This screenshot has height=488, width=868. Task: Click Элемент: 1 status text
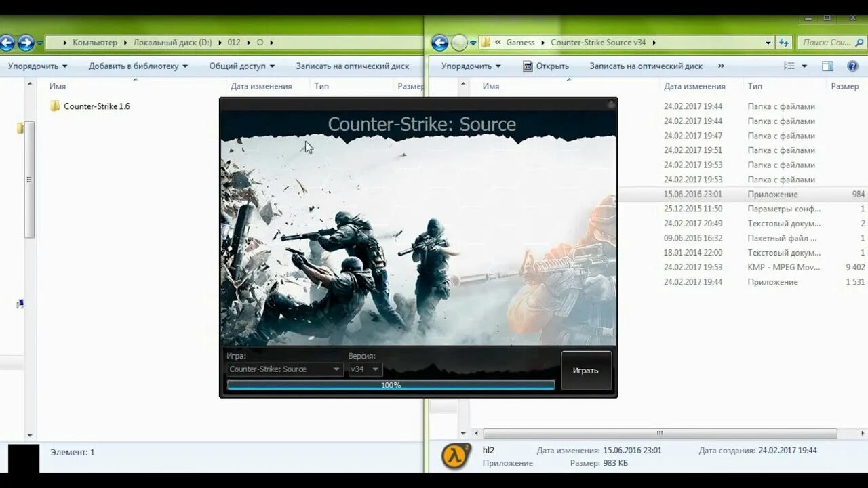(x=73, y=452)
